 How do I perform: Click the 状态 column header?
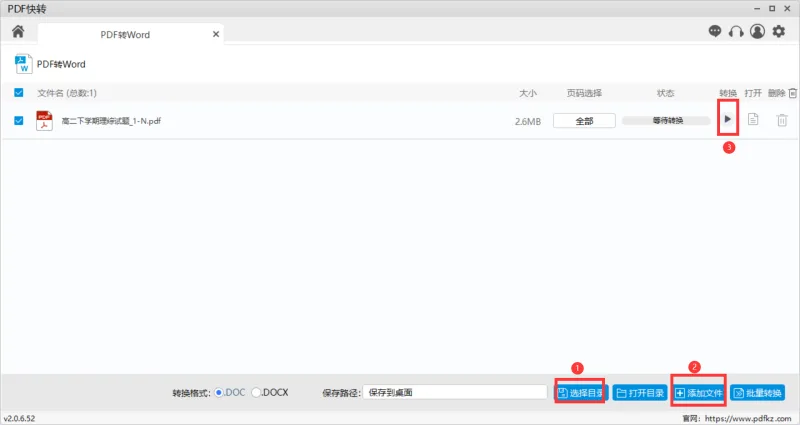666,93
